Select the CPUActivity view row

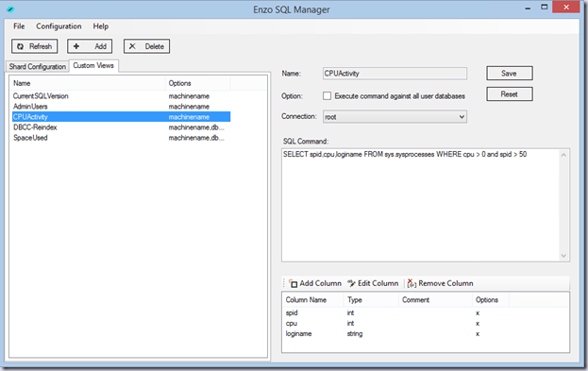point(121,117)
